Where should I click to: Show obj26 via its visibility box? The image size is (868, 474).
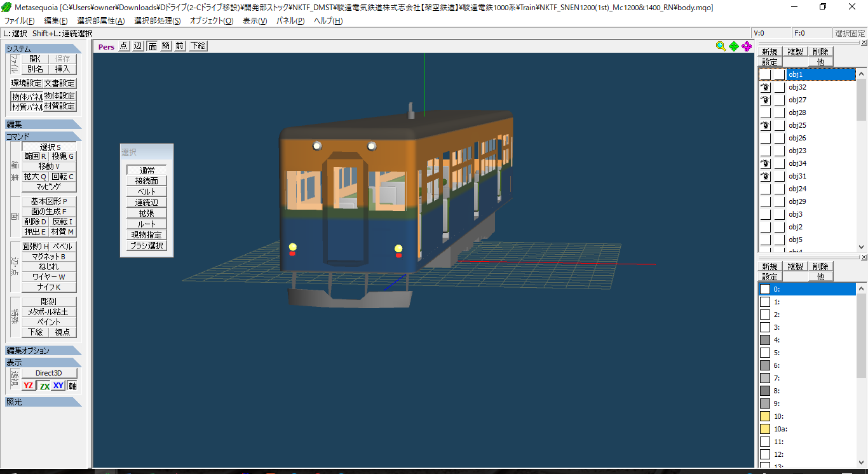[765, 138]
